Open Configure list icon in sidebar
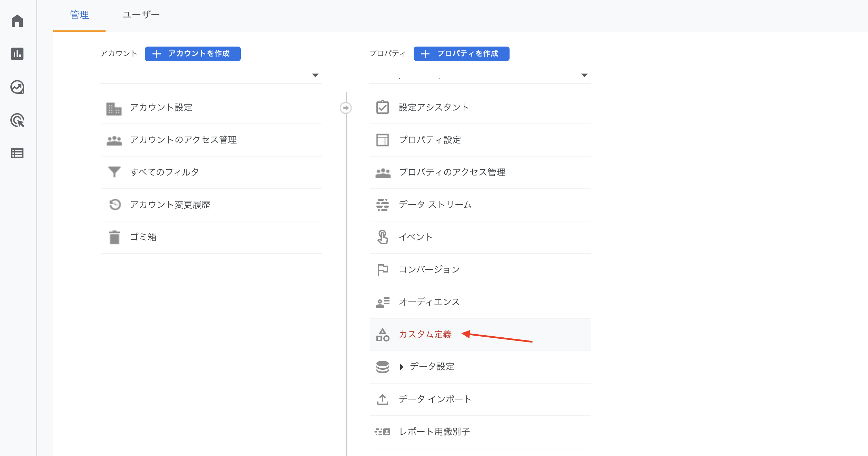 pos(17,153)
